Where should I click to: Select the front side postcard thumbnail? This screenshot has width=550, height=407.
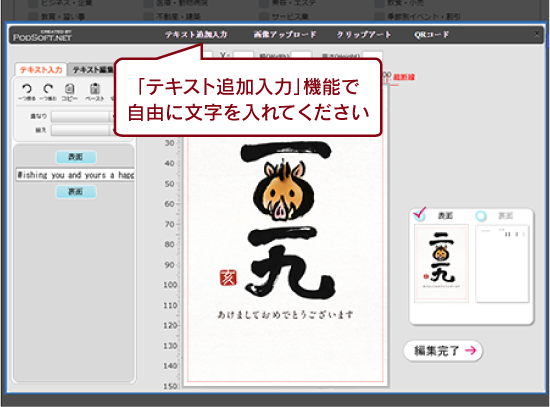[x=442, y=263]
